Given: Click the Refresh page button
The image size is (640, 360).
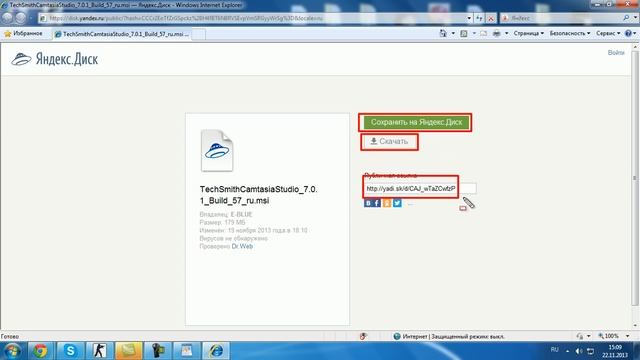Looking at the screenshot, I should point(480,18).
